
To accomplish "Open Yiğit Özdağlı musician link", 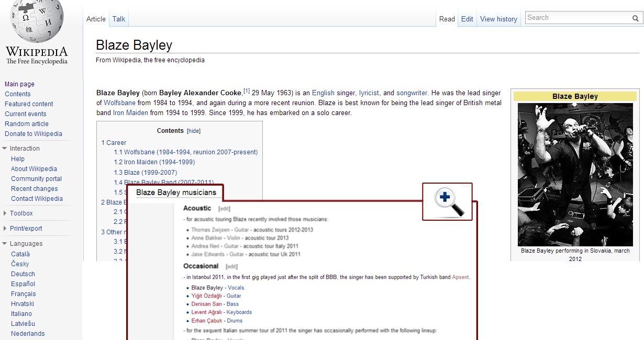I will click(x=207, y=296).
